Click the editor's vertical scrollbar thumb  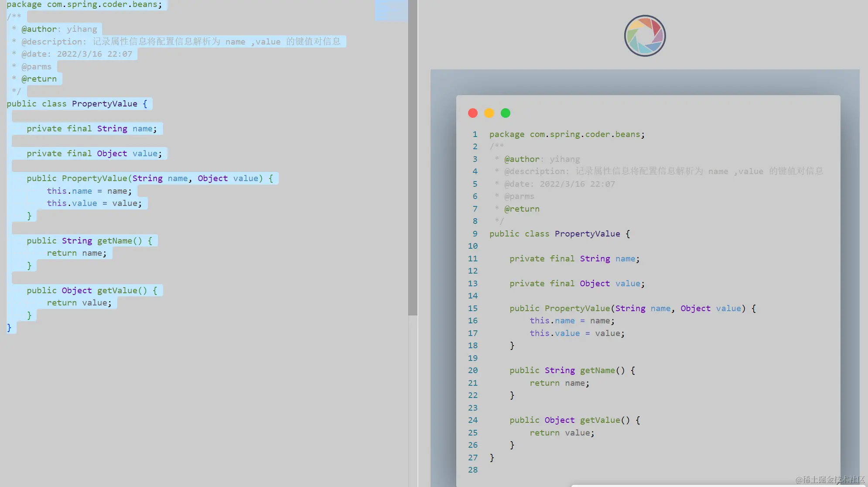click(413, 157)
